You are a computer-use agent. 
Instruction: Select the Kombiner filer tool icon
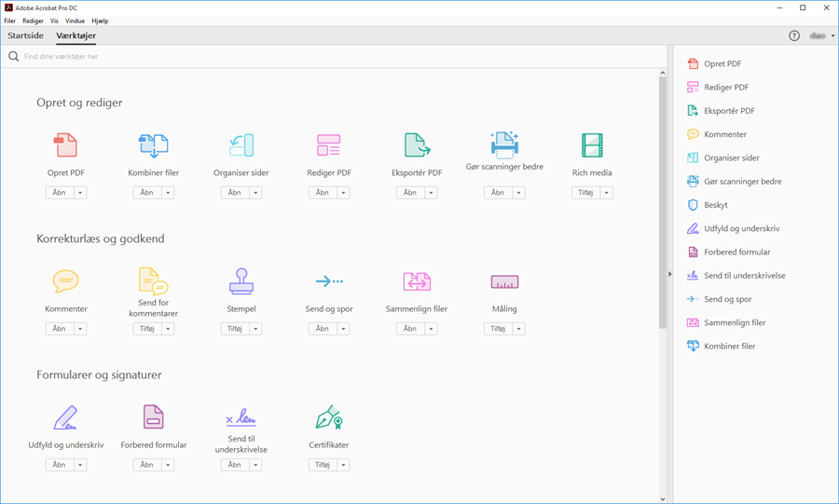154,145
